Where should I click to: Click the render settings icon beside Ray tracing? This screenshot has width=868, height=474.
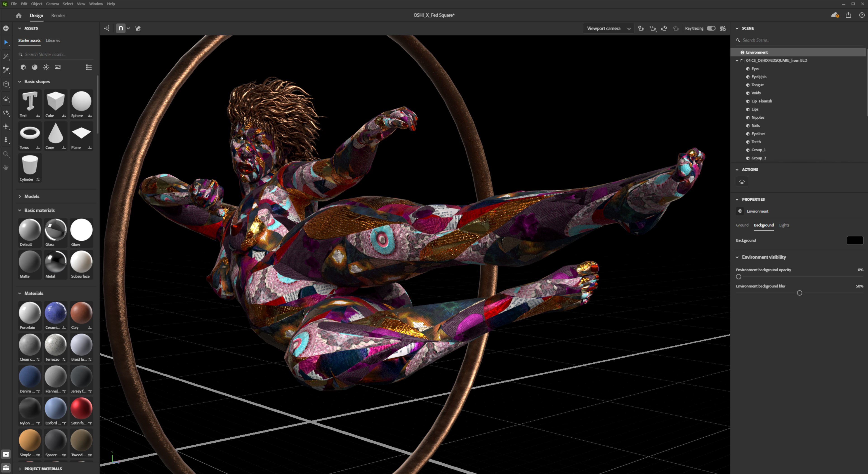point(722,28)
